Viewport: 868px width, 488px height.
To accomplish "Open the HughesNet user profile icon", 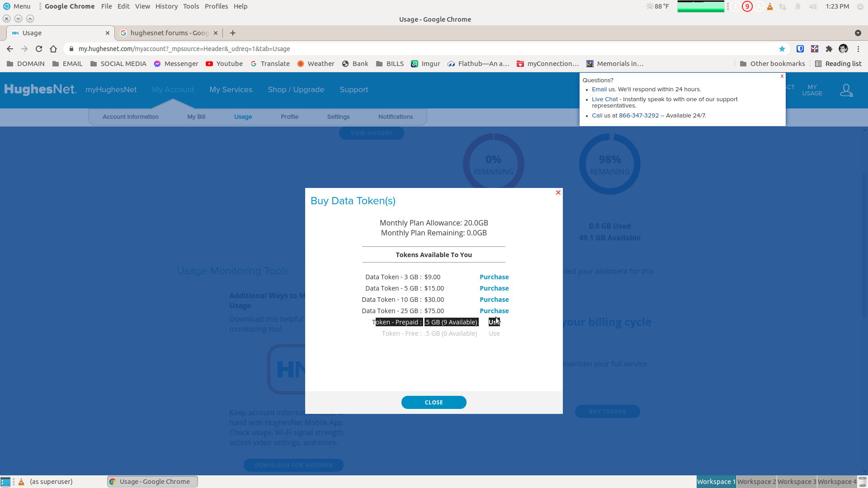I will 846,90.
